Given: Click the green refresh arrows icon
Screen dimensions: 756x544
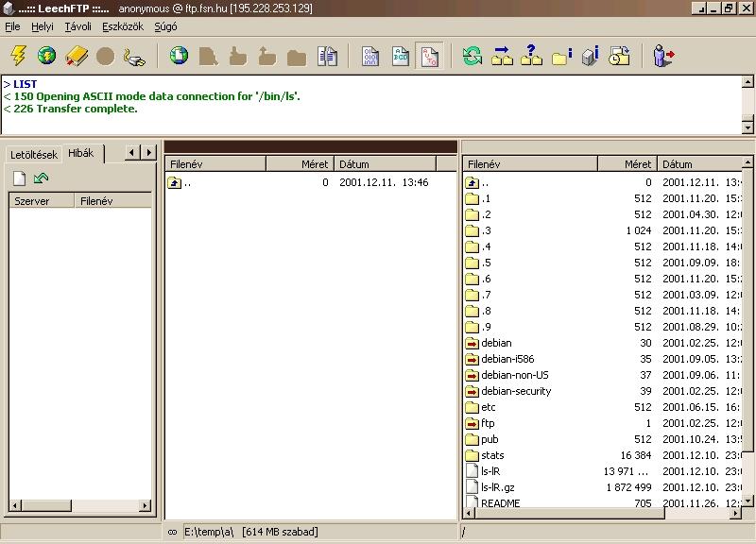Looking at the screenshot, I should coord(472,57).
